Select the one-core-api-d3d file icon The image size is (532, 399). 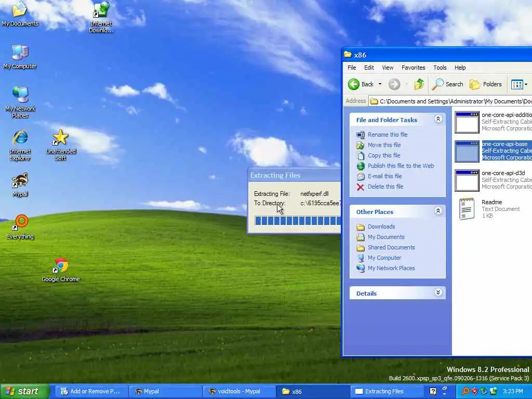click(467, 180)
